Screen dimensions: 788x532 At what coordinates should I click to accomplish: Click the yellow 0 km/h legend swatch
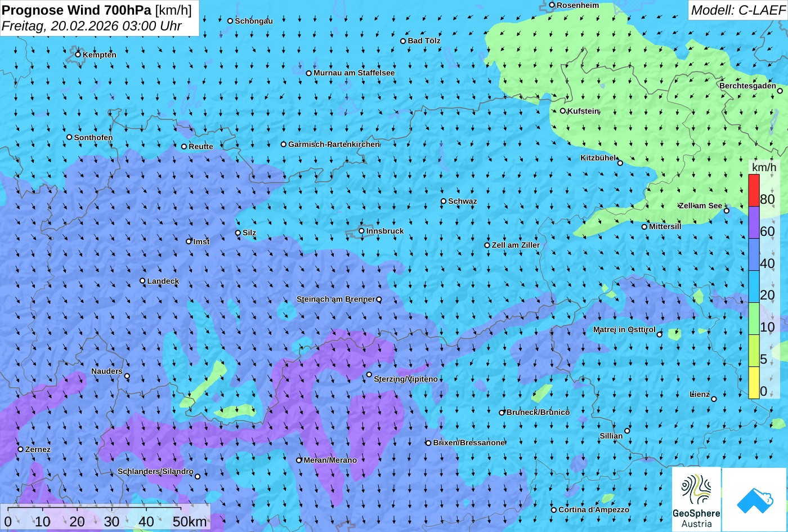click(754, 383)
